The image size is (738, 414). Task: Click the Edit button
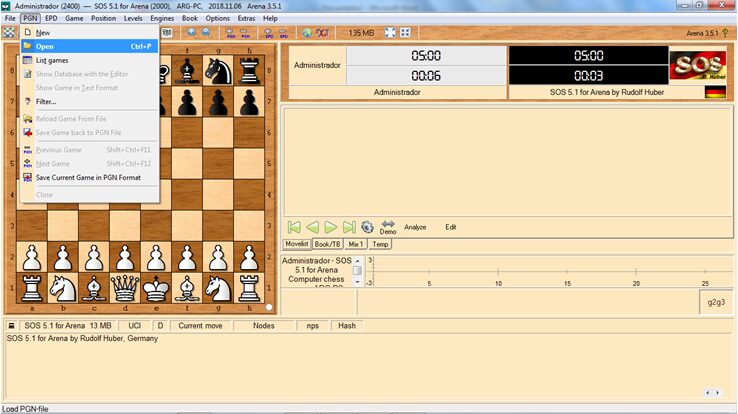tap(450, 227)
